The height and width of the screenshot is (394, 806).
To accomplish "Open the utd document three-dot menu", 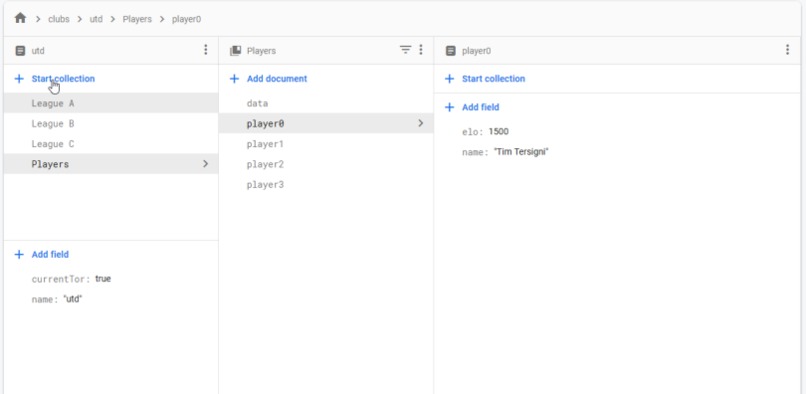I will click(x=206, y=50).
